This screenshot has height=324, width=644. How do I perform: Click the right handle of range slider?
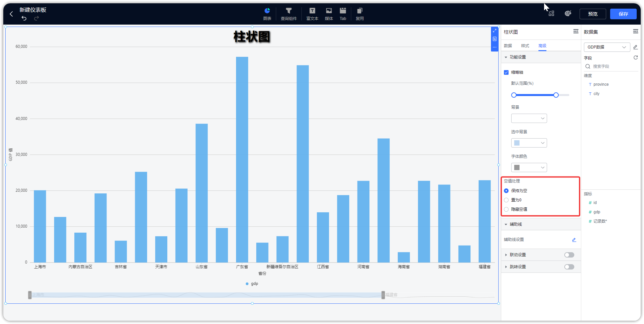click(x=556, y=95)
